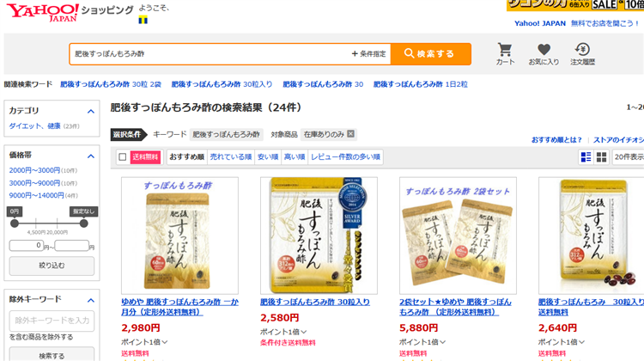Collapse the 除外キーワード section chevron
The height and width of the screenshot is (361, 644).
91,300
